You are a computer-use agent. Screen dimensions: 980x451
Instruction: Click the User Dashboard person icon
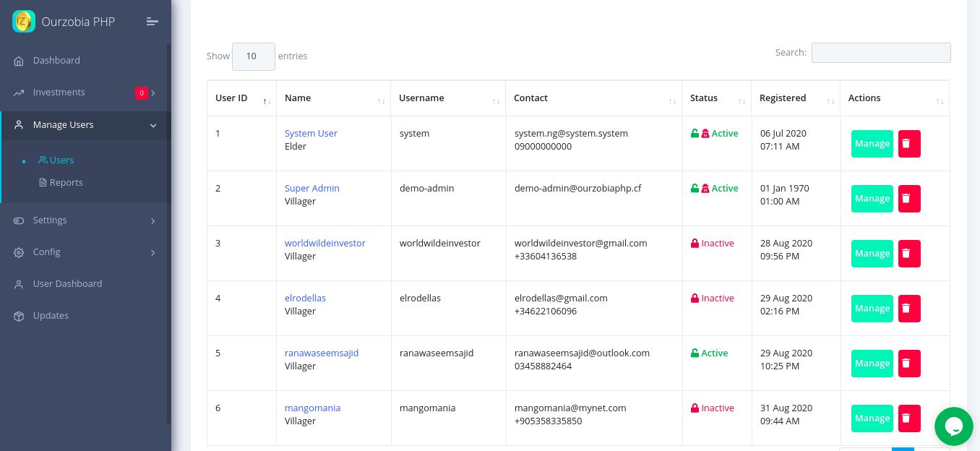pyautogui.click(x=19, y=284)
